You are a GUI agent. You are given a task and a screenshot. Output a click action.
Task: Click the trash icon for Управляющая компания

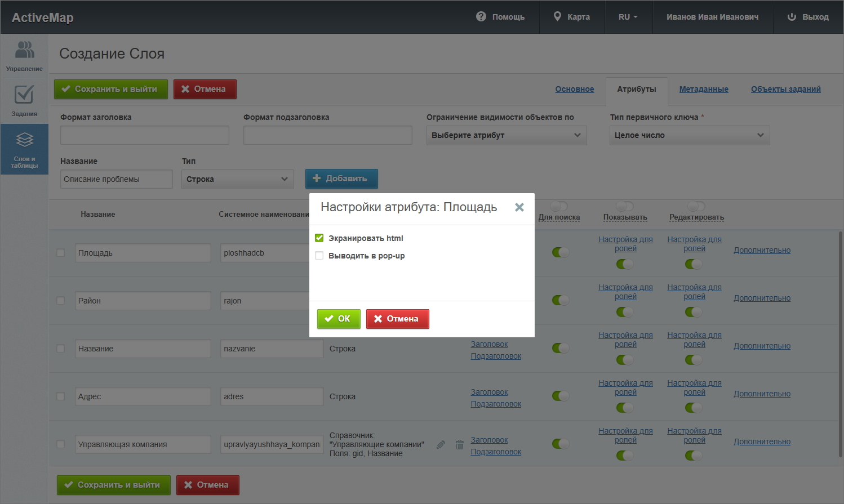pyautogui.click(x=460, y=445)
